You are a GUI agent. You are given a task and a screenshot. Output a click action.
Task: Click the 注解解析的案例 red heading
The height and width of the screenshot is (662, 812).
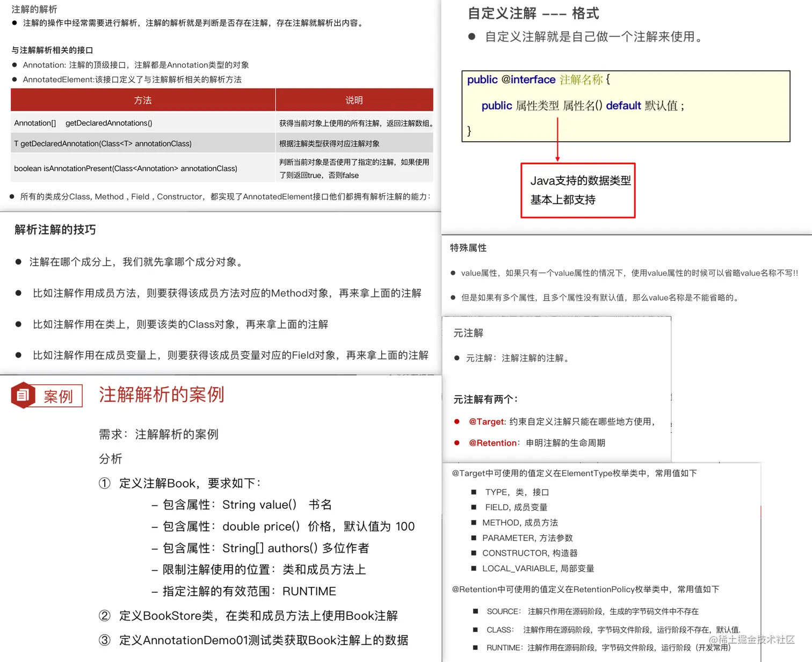tap(161, 395)
